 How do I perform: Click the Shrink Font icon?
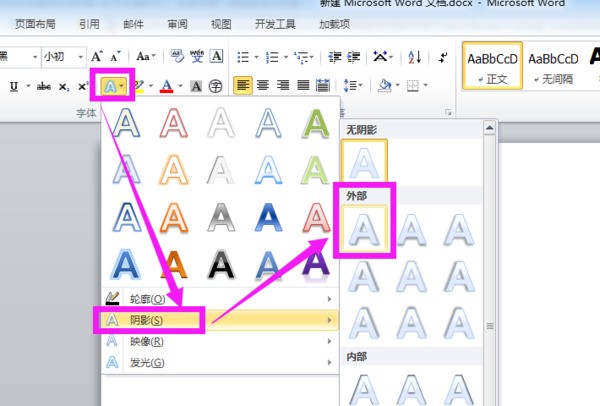point(115,57)
